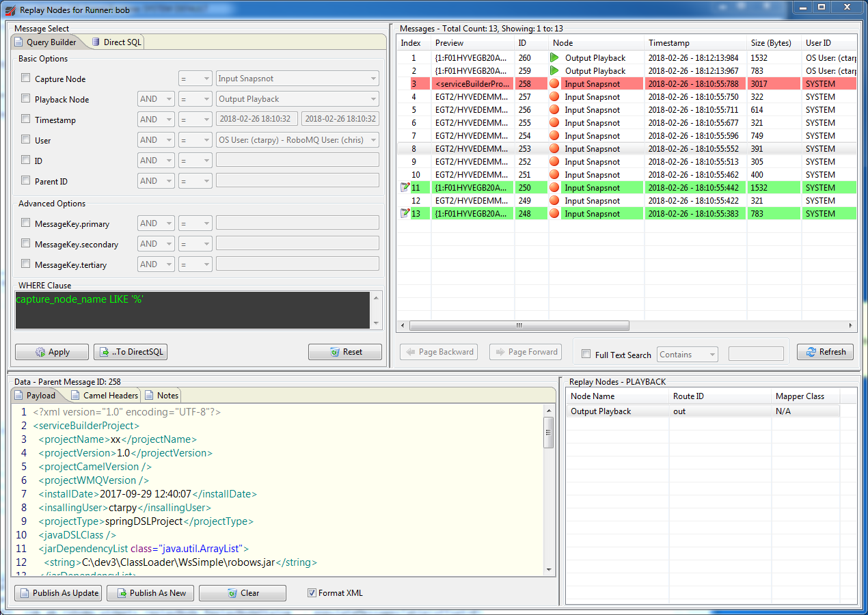Click red circle icon in row 3
Viewport: 868px width, 615px height.
(x=554, y=84)
